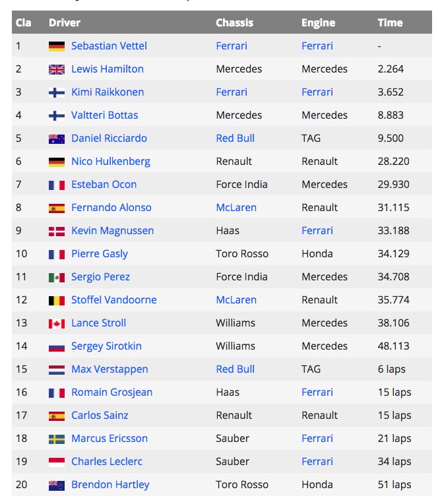438x504 pixels.
Task: Click the Danish flag beside Kevin Magnussen
Action: 57,231
